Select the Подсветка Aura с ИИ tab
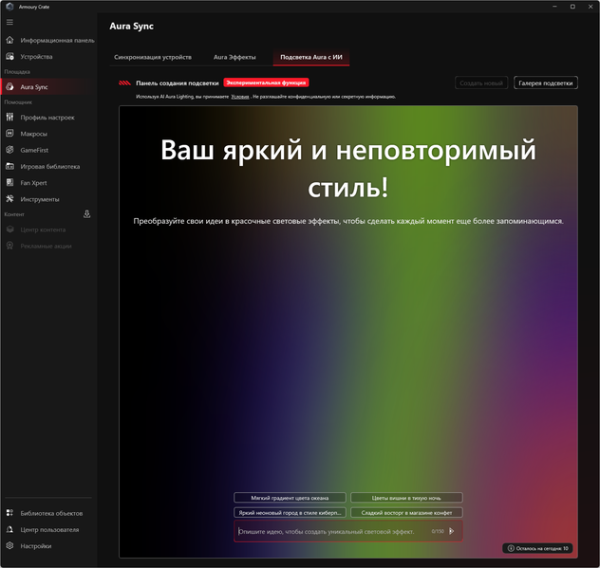 click(311, 57)
